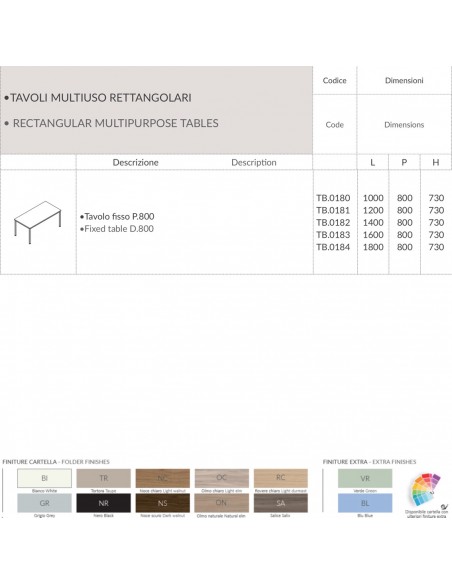
Task: Choose the VR Verde Green extra finish
Action: [365, 478]
